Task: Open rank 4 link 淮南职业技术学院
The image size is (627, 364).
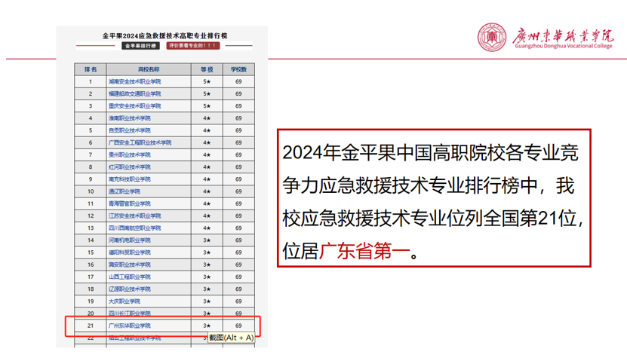Action: pos(130,118)
